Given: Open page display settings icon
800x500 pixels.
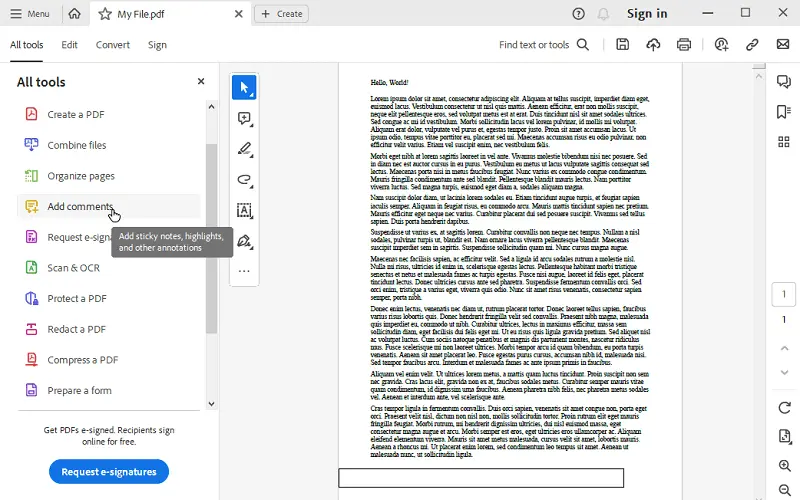Looking at the screenshot, I should click(784, 436).
